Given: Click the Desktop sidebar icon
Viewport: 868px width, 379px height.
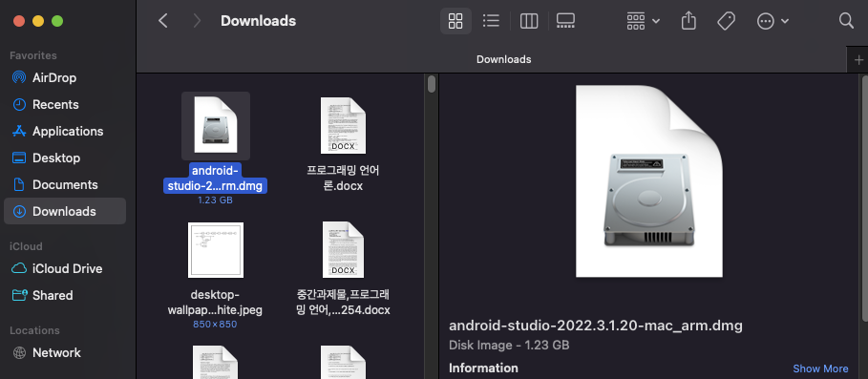Looking at the screenshot, I should [19, 158].
